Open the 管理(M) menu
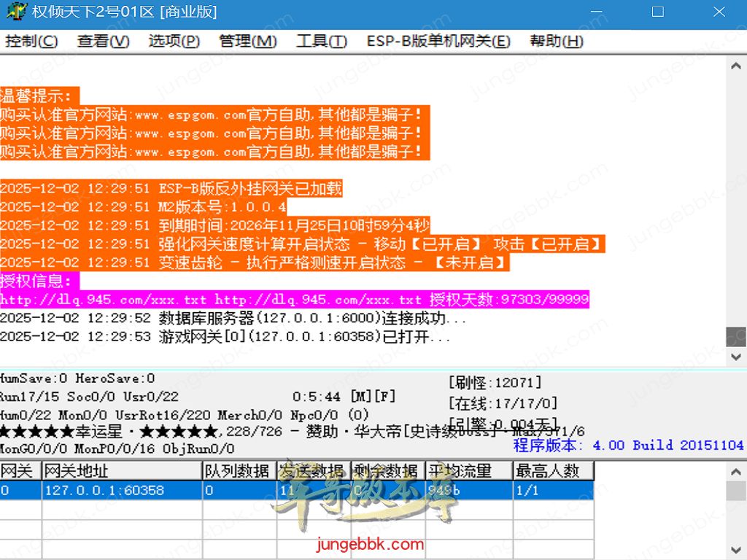The image size is (747, 560). click(x=248, y=42)
